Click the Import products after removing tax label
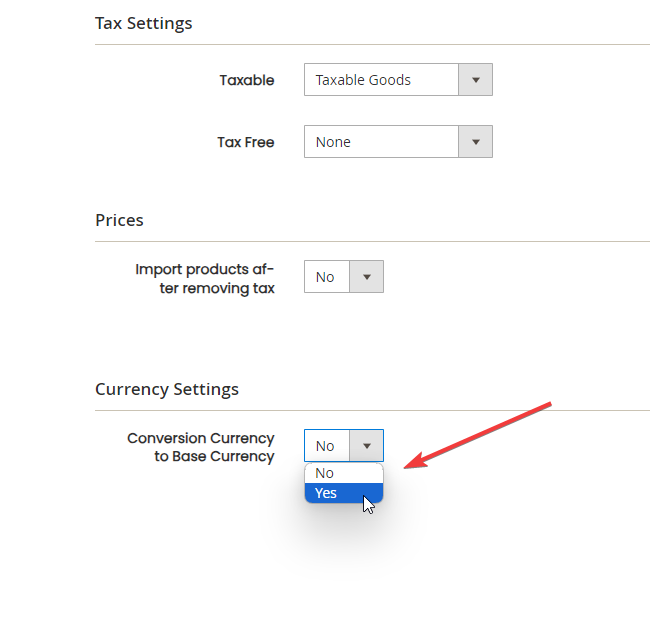Viewport: 650px width, 624px height. tap(205, 279)
